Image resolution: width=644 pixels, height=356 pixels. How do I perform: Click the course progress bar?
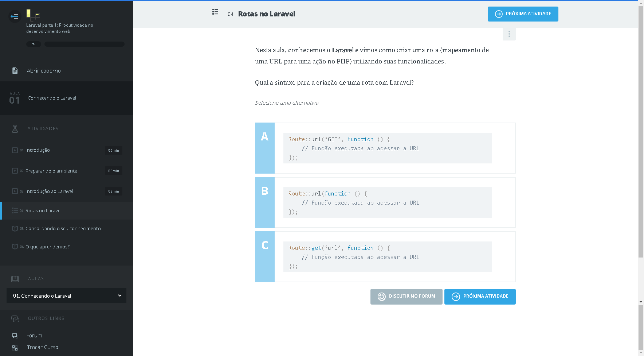tap(84, 44)
